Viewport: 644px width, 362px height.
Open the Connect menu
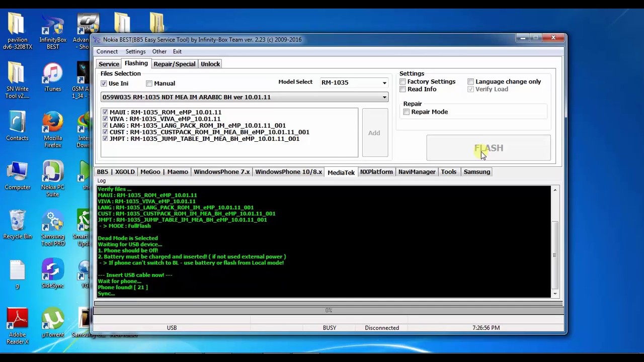click(x=107, y=51)
